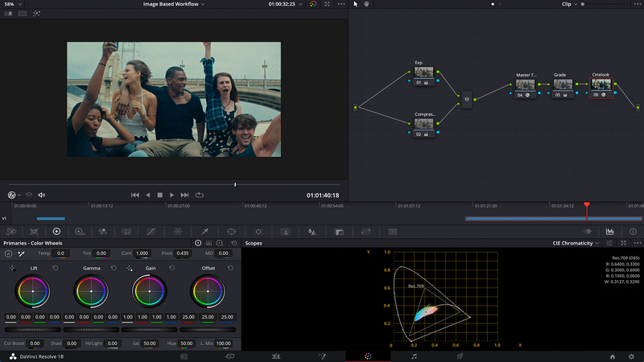644x362 pixels.
Task: Open the viewer zoom 58% dropdown
Action: tap(13, 4)
